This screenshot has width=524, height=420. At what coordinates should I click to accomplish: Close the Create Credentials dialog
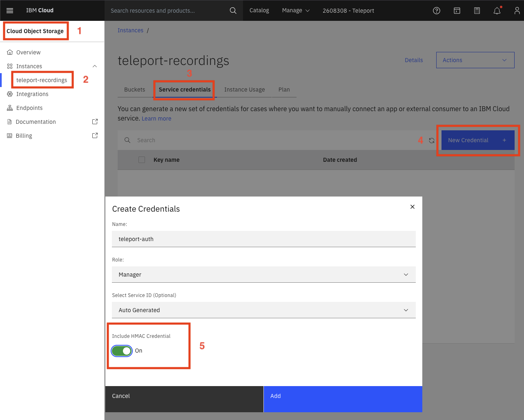(x=412, y=207)
